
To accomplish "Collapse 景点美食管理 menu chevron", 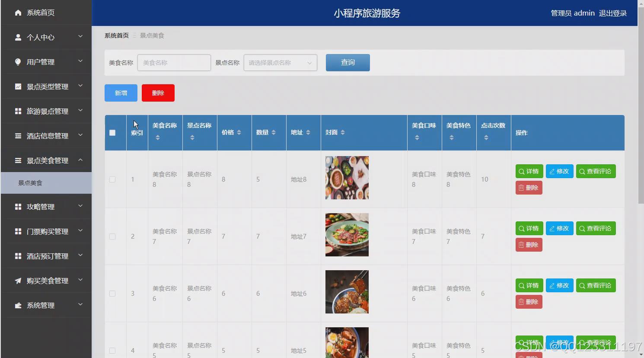I will click(80, 160).
